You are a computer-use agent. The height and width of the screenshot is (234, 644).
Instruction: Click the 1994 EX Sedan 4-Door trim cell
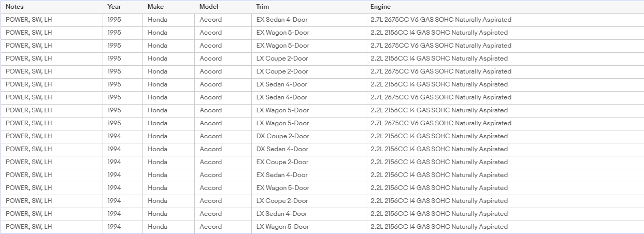tap(309, 175)
